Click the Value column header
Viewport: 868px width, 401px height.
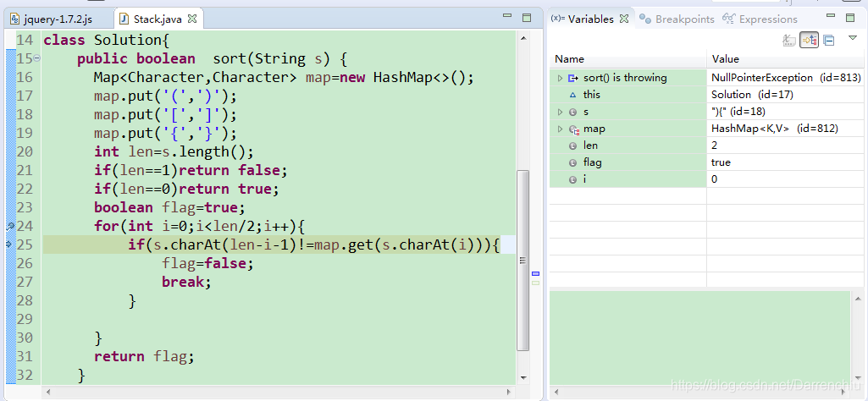[x=784, y=59]
